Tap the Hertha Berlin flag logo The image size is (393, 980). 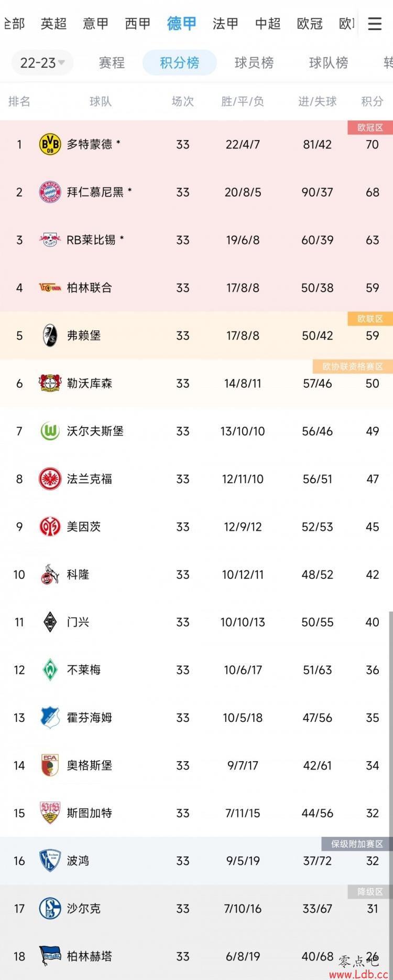tap(50, 956)
